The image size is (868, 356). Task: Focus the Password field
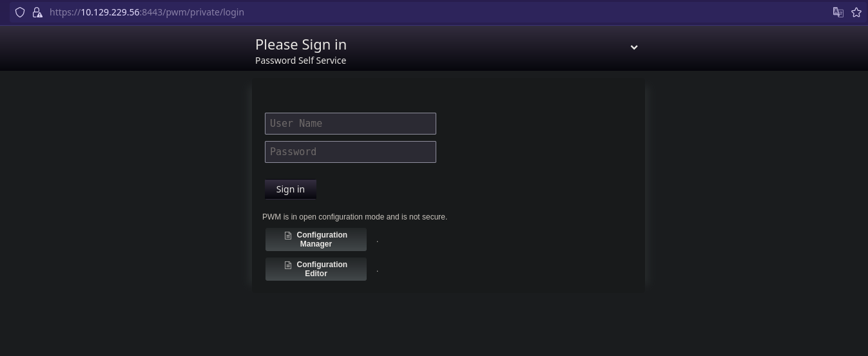coord(350,152)
